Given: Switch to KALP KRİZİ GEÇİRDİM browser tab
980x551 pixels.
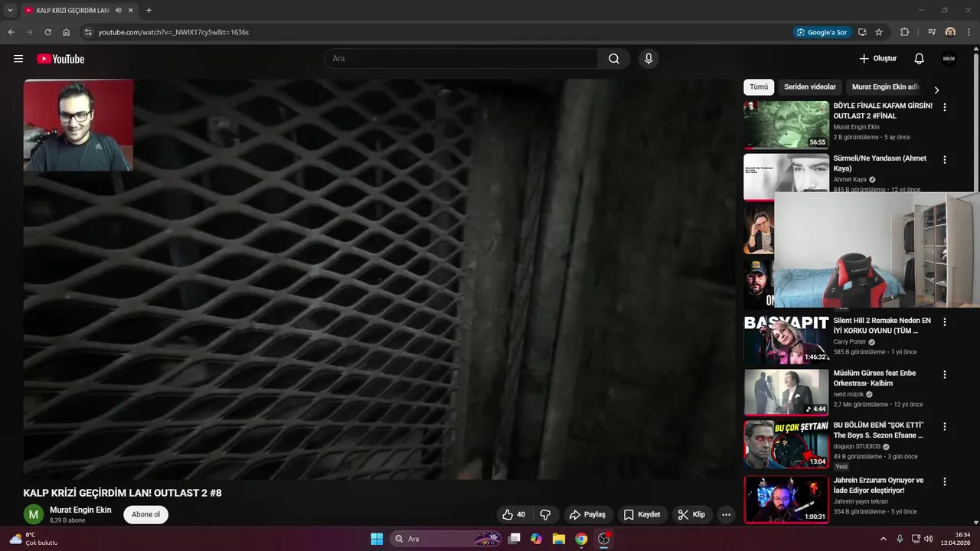Looking at the screenshot, I should click(73, 11).
